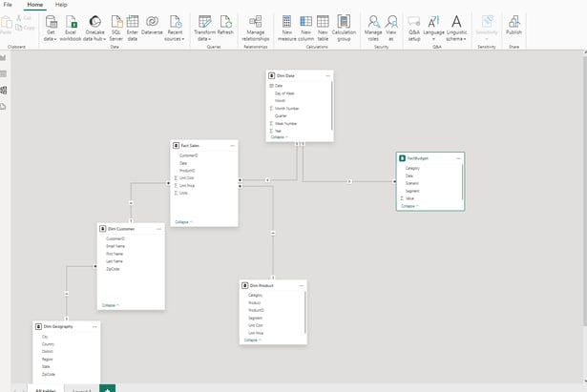Screen dimensions: 587x392
Task: Collapse the FactBudget table card
Action: pos(409,206)
